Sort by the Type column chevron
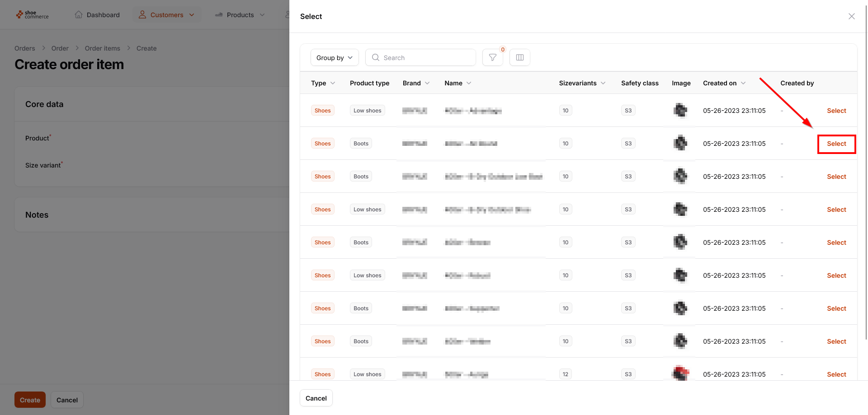The width and height of the screenshot is (868, 415). point(333,83)
